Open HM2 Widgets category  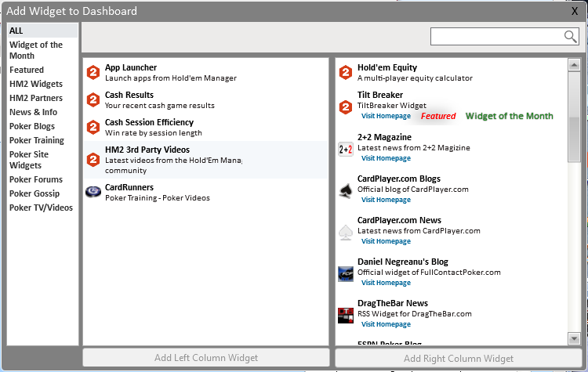click(x=36, y=84)
